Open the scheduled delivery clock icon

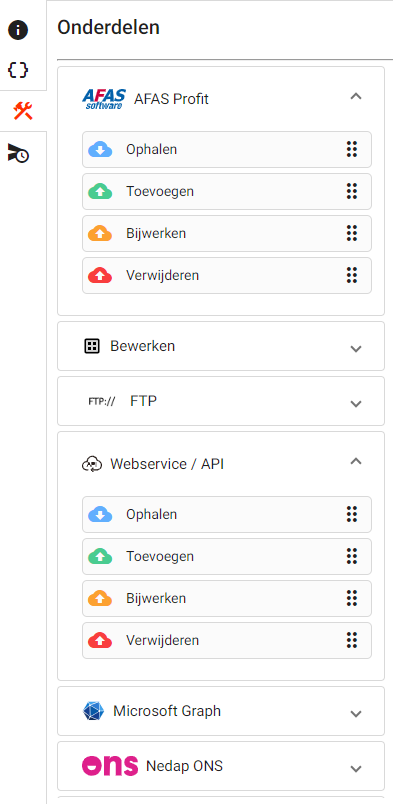click(x=18, y=153)
